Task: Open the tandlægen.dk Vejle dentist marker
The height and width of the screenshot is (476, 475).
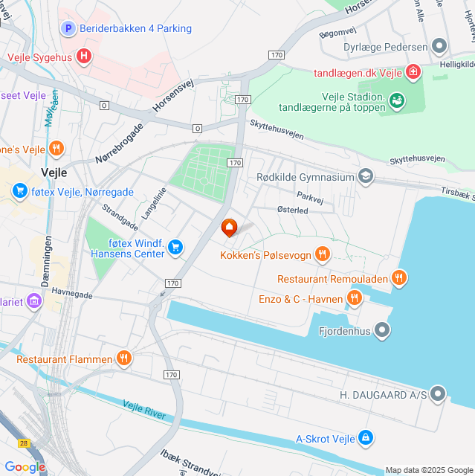Action: point(413,72)
